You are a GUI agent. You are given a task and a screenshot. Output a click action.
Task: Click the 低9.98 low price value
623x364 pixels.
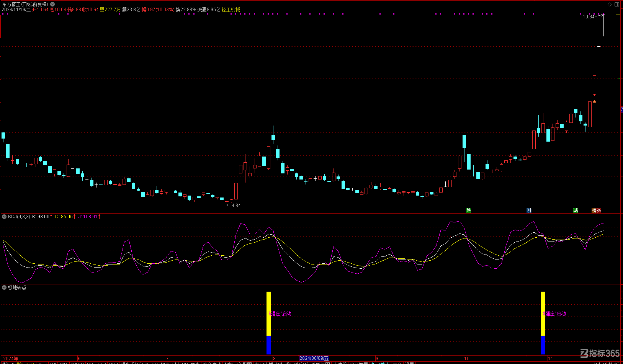(74, 10)
